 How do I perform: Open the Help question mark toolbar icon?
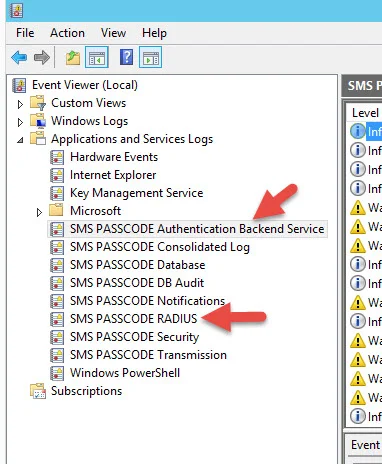[126, 57]
